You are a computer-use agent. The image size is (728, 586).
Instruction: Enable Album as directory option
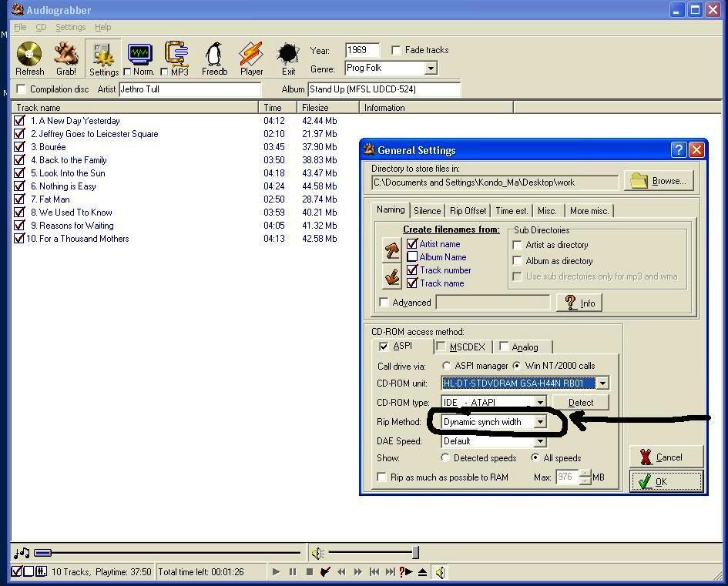[x=517, y=261]
